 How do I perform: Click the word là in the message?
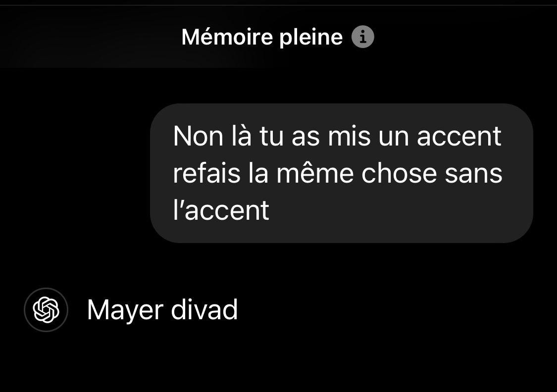[242, 136]
